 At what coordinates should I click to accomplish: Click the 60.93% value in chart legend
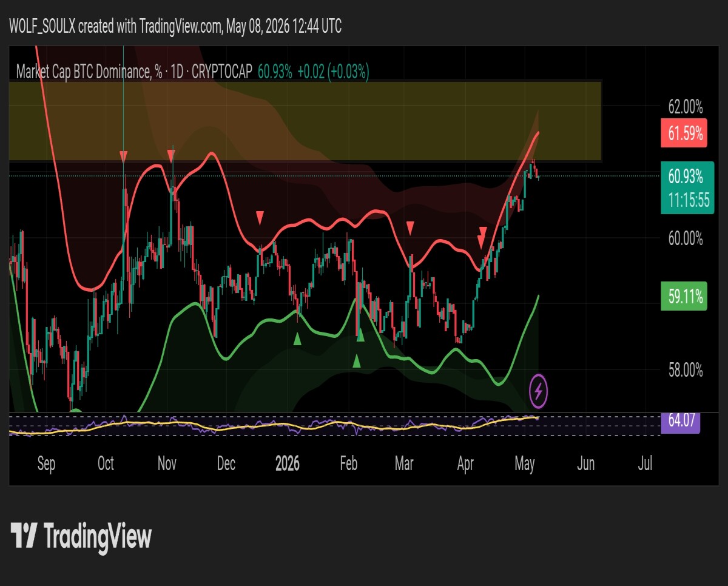(275, 72)
